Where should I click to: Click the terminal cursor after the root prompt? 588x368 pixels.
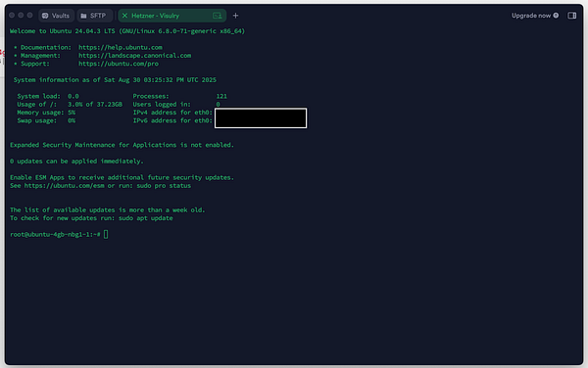coord(106,234)
